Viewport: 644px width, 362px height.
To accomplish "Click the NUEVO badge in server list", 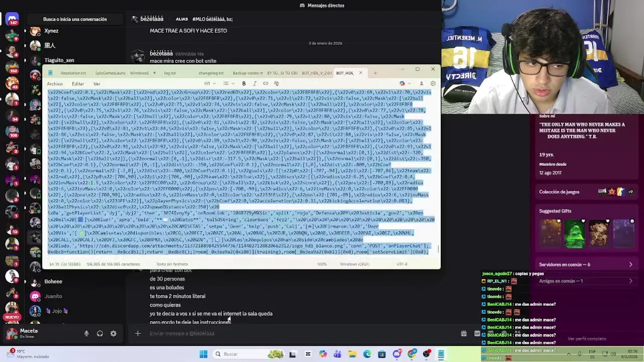I will point(12,317).
